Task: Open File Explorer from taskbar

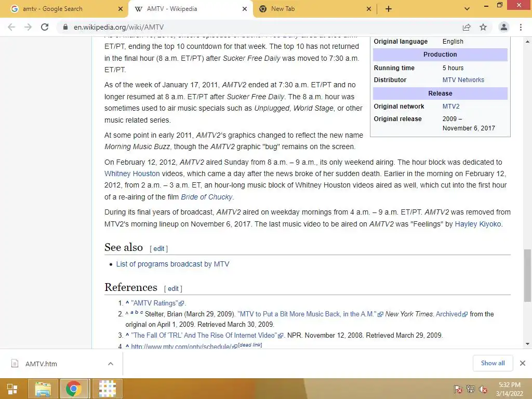Action: point(43,389)
